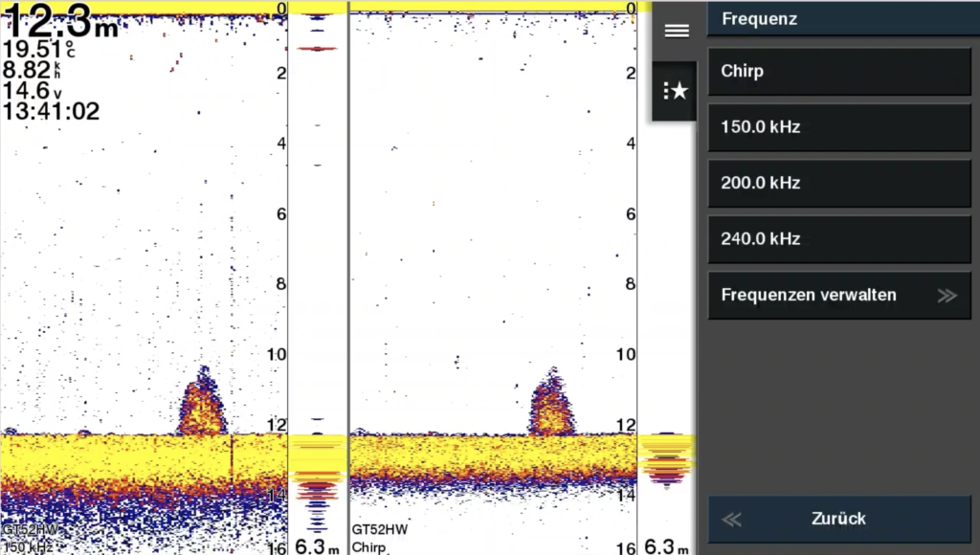Screen dimensions: 980x555
Task: Tap the 12.3 m depth reading
Action: point(61,21)
